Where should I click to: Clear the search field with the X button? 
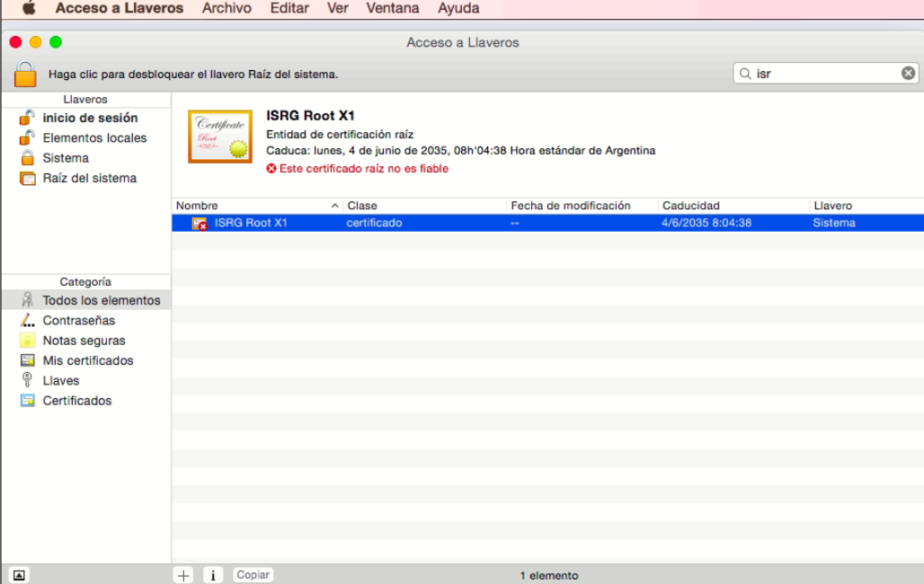908,73
